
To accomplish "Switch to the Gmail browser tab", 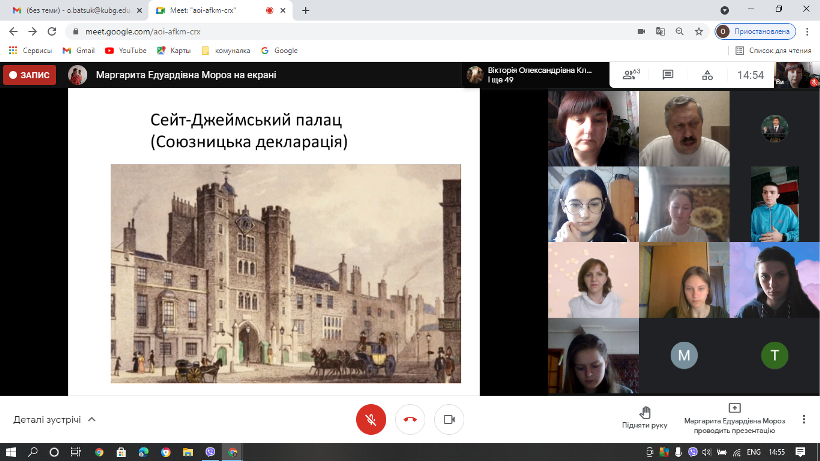I will (x=75, y=10).
